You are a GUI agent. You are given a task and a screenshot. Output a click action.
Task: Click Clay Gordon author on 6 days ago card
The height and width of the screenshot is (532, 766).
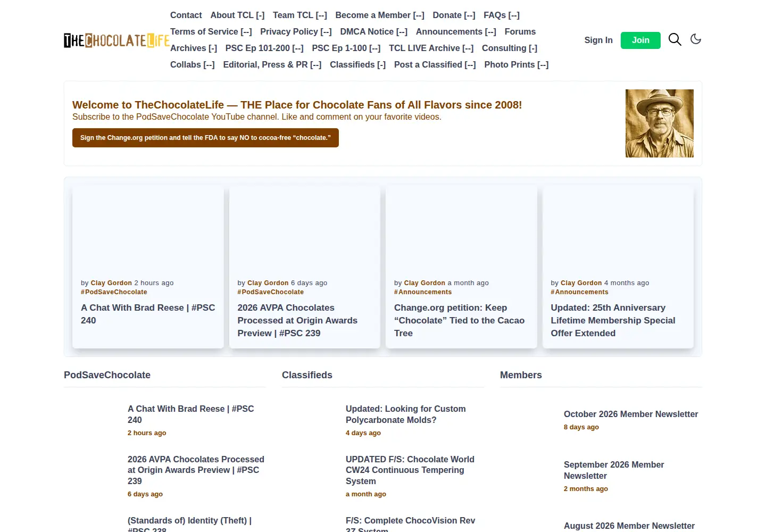point(268,283)
